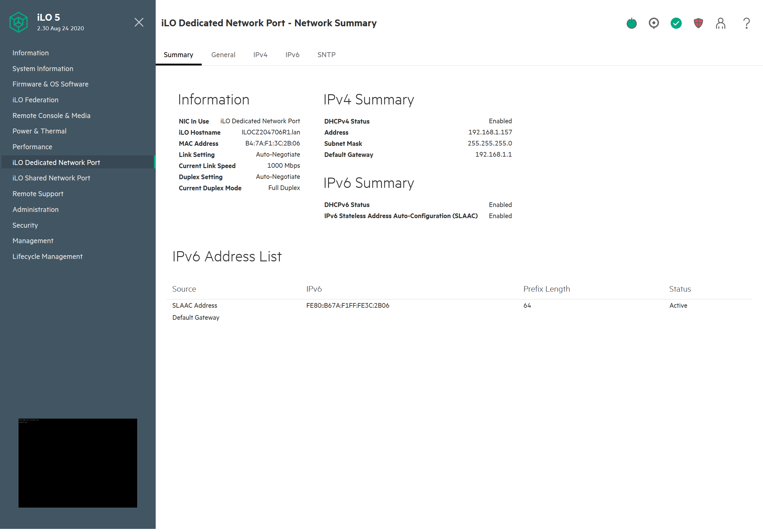Switch to the General tab
Viewport: 763px width, 532px height.
click(223, 55)
